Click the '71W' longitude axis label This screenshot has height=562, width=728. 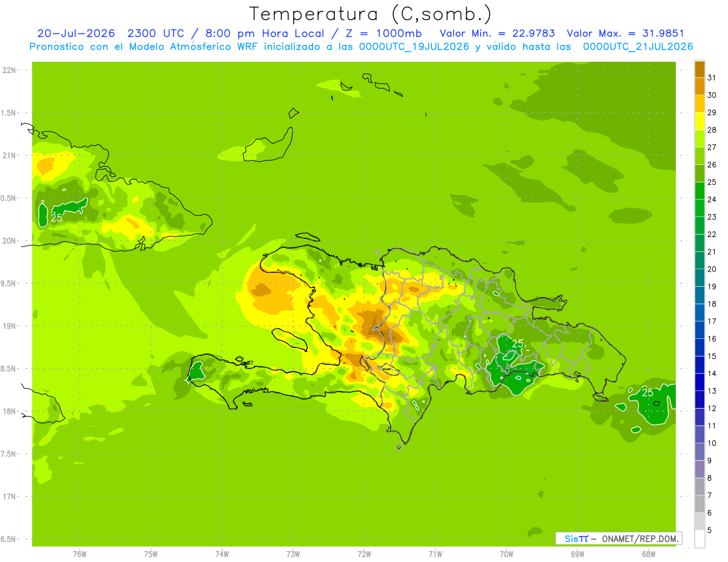pos(435,554)
